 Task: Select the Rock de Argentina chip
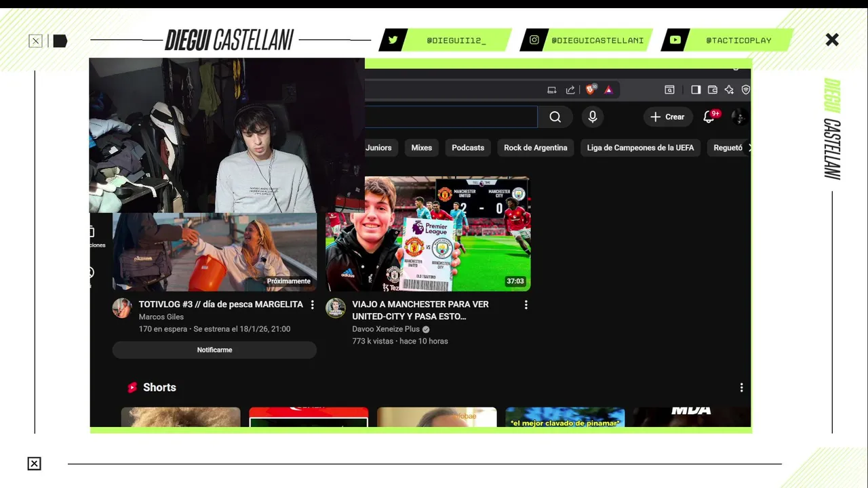pos(536,148)
